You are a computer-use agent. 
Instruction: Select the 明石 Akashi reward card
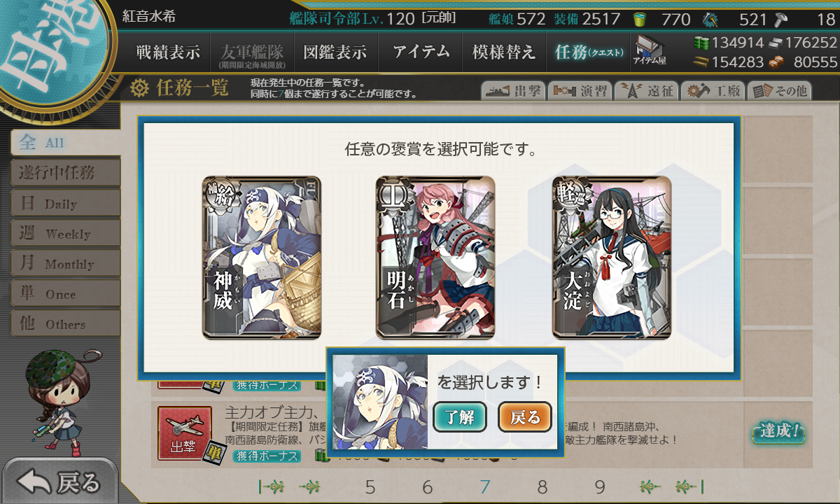pos(435,258)
